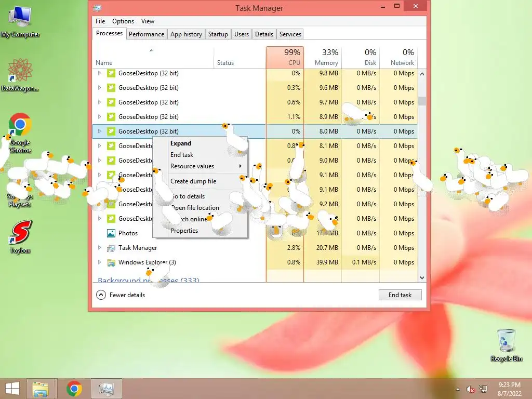Expand the GooseDesktop row using 9.7 MB

pyautogui.click(x=99, y=102)
